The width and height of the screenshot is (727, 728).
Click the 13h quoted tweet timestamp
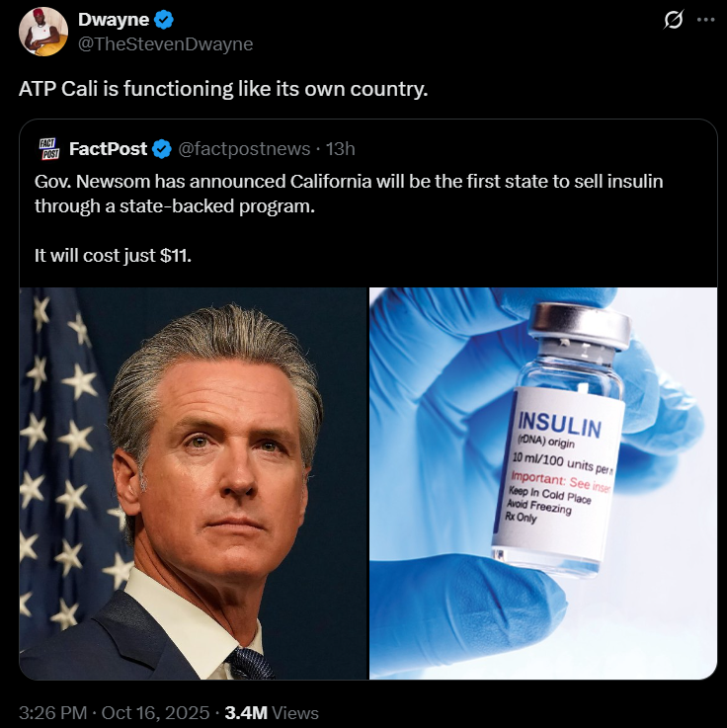(341, 149)
